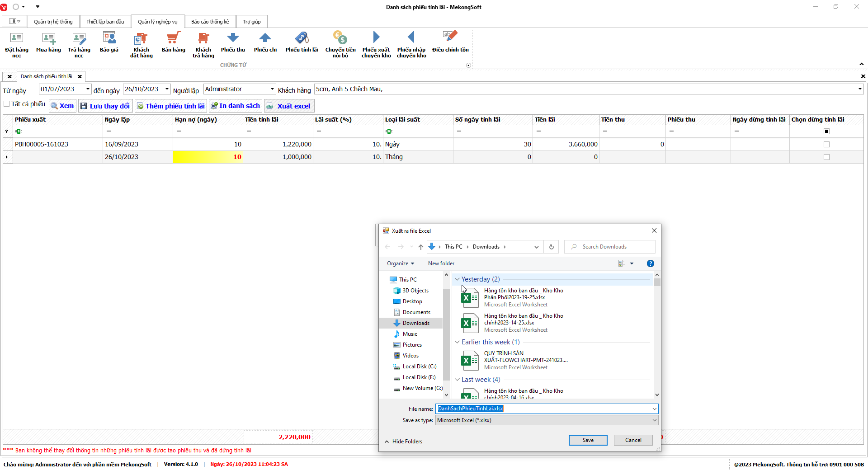The image size is (868, 470).
Task: Click Save in the export dialog
Action: [x=588, y=440]
